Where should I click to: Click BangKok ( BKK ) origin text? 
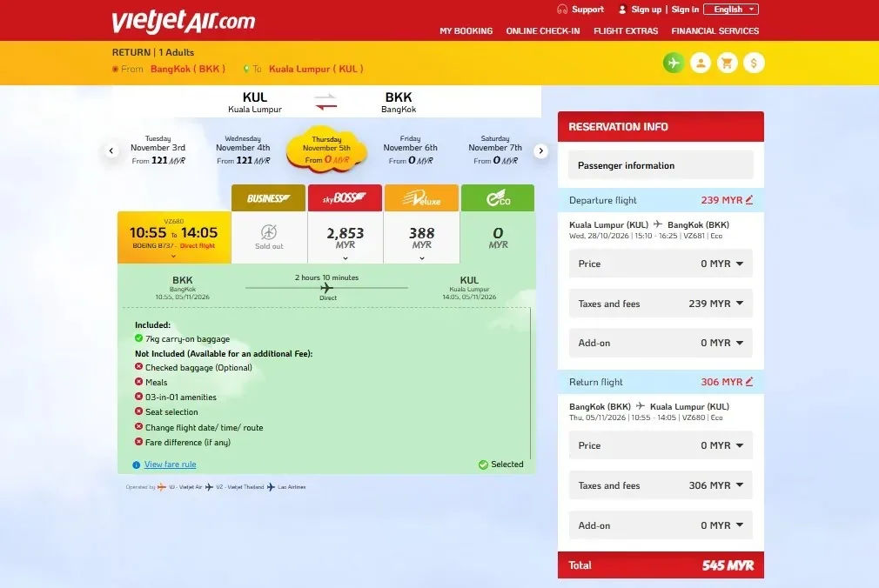[188, 69]
